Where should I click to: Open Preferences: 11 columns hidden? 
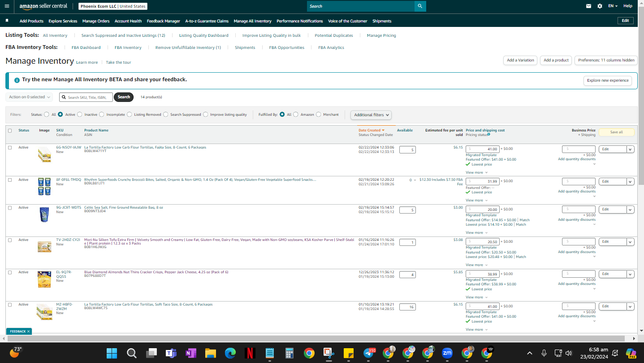click(606, 60)
